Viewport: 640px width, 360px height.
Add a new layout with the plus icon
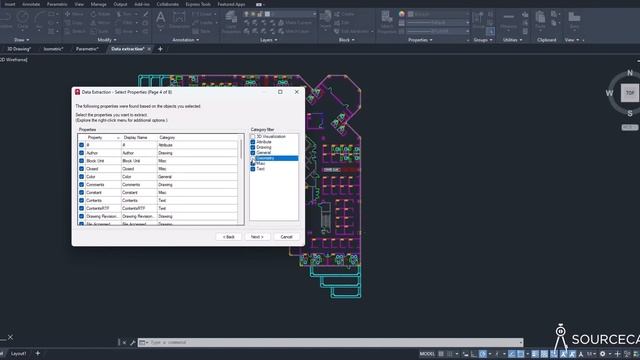pyautogui.click(x=38, y=353)
